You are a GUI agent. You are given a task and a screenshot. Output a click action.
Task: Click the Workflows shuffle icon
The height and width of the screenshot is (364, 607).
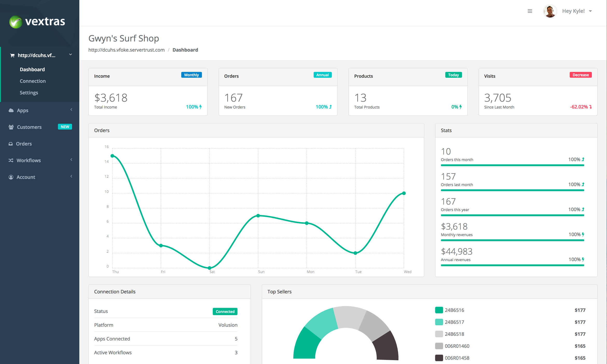pos(11,160)
